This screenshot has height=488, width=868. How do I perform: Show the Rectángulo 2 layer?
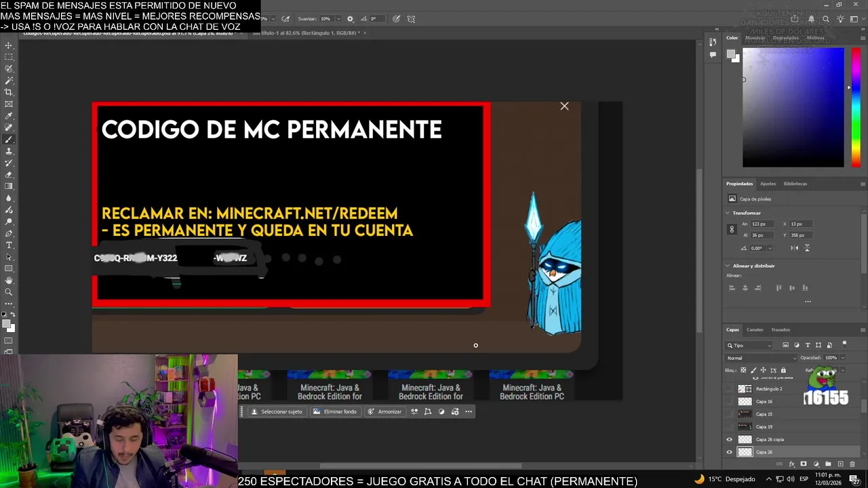[730, 389]
